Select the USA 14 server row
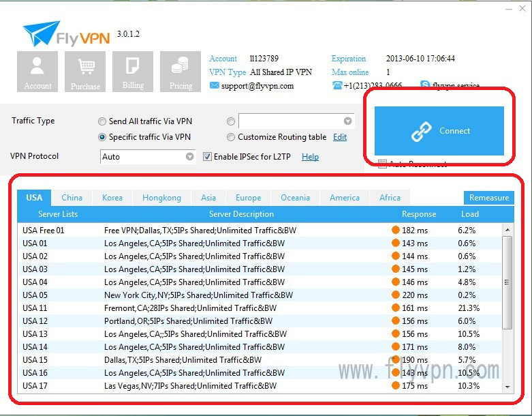The width and height of the screenshot is (532, 416). [x=260, y=346]
